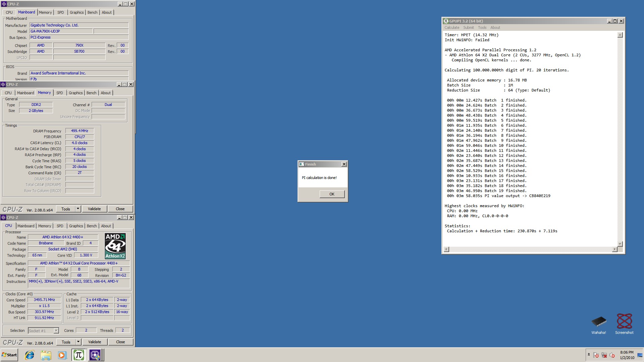
Task: Open Mainboard tab in bottom CPU-Z window
Action: coord(26,226)
